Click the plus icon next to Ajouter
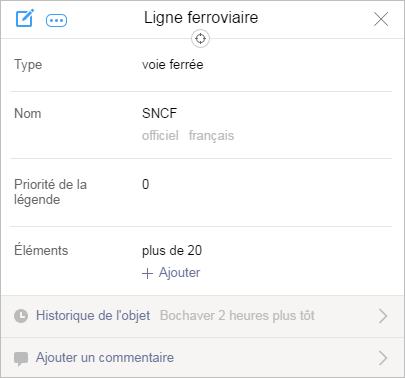This screenshot has width=405, height=378. coord(147,273)
